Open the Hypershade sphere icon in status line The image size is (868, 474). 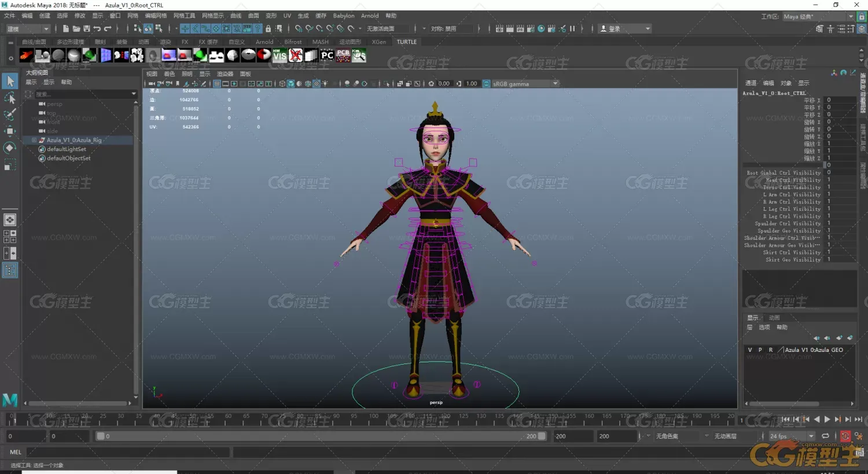[541, 28]
